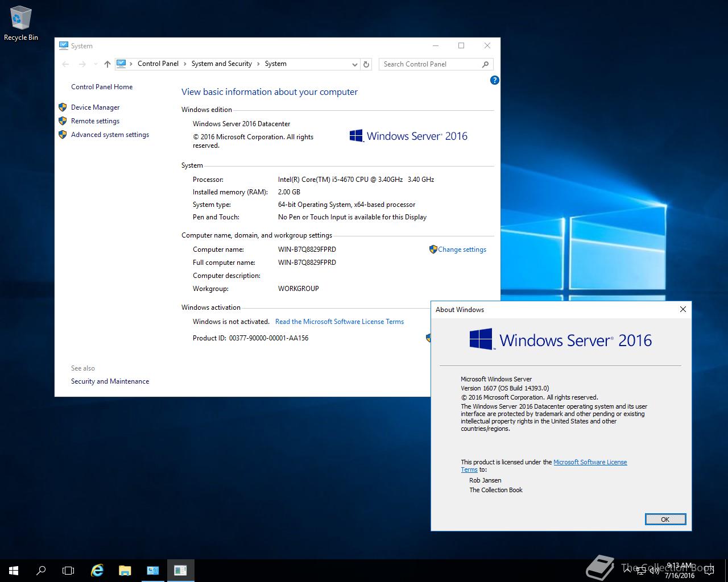Click the 2.00 GB installed memory value

[x=289, y=192]
